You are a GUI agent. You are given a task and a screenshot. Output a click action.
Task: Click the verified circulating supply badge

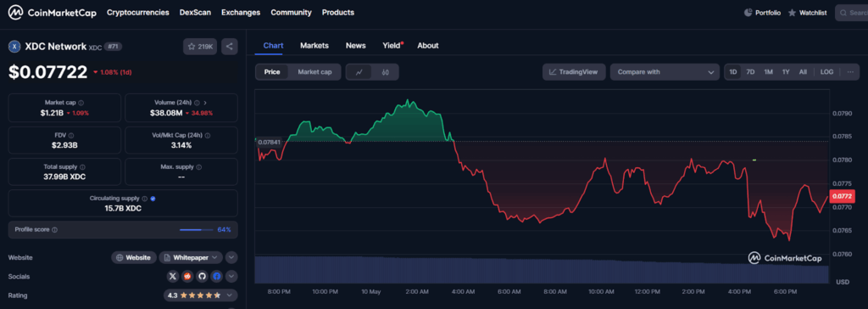tap(153, 198)
